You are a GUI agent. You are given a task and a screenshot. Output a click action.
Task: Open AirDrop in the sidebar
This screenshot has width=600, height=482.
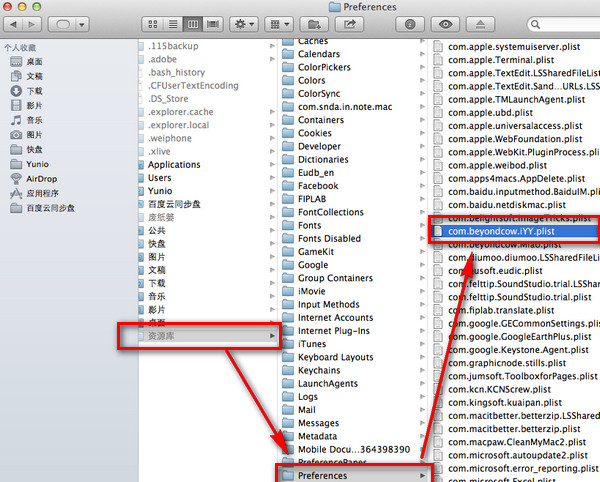pos(40,178)
